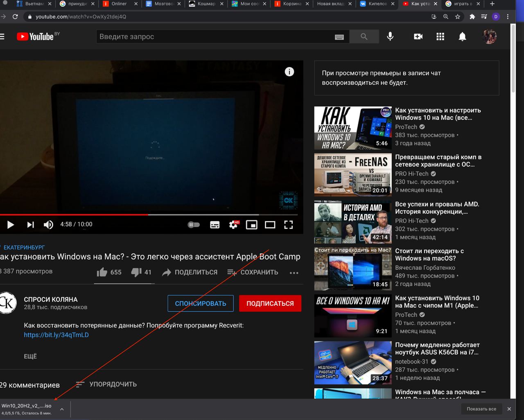Close the downloads bar

[509, 409]
